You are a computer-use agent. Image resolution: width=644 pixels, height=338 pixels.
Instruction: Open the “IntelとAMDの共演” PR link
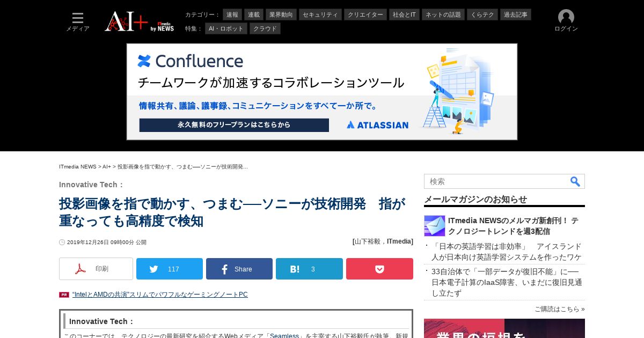click(160, 295)
